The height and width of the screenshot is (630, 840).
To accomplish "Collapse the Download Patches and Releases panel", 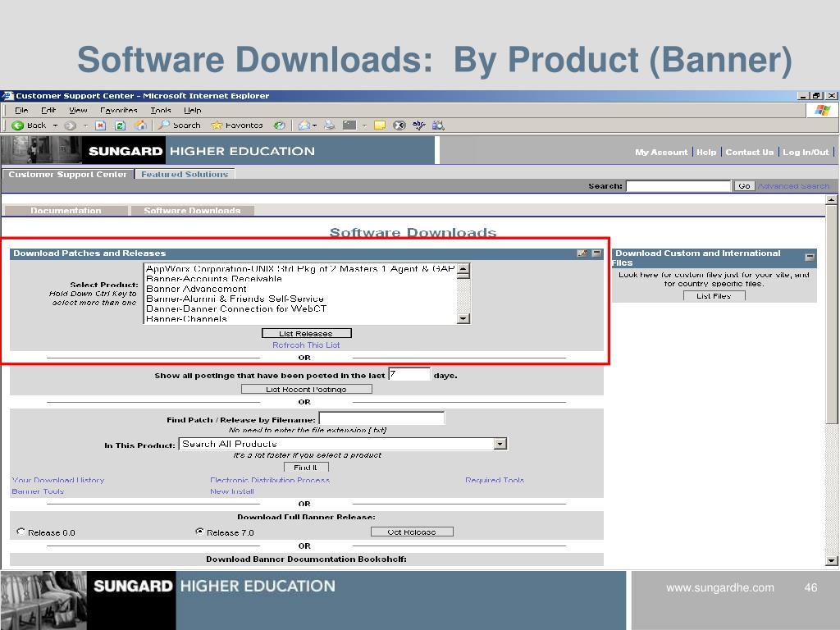I will tap(596, 253).
